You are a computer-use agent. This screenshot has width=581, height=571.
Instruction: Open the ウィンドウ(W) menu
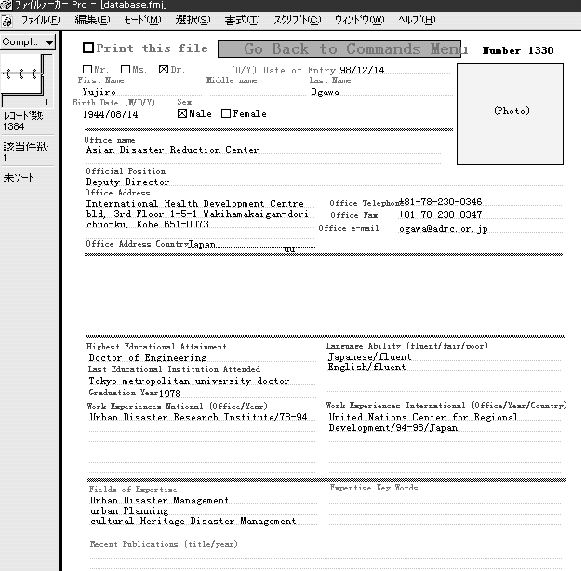tap(359, 20)
